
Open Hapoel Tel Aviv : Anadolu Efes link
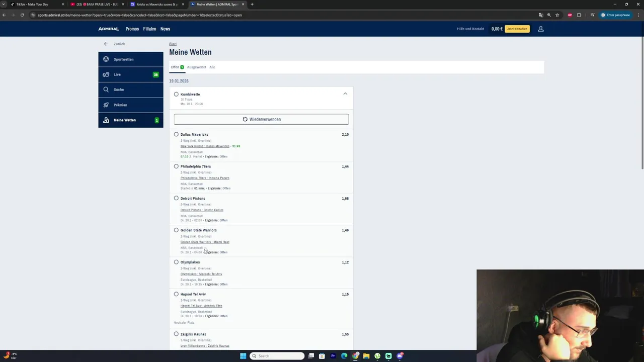[201, 306]
